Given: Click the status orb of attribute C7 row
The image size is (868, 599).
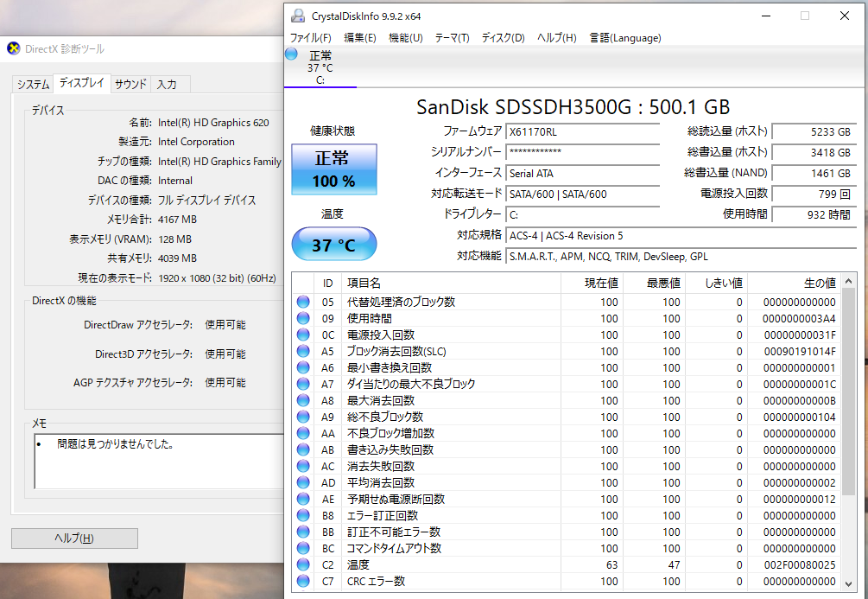Looking at the screenshot, I should pyautogui.click(x=303, y=581).
